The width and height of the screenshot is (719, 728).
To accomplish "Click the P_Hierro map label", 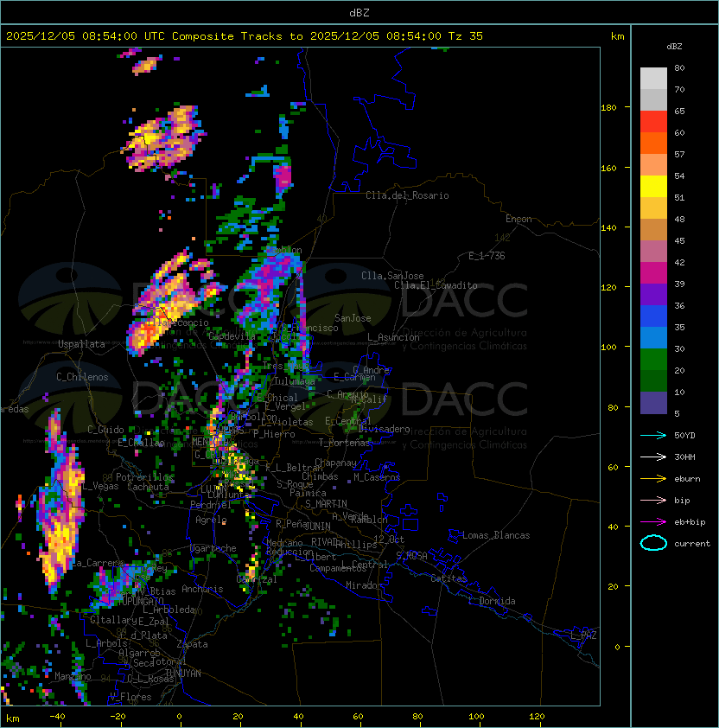I will tap(274, 434).
